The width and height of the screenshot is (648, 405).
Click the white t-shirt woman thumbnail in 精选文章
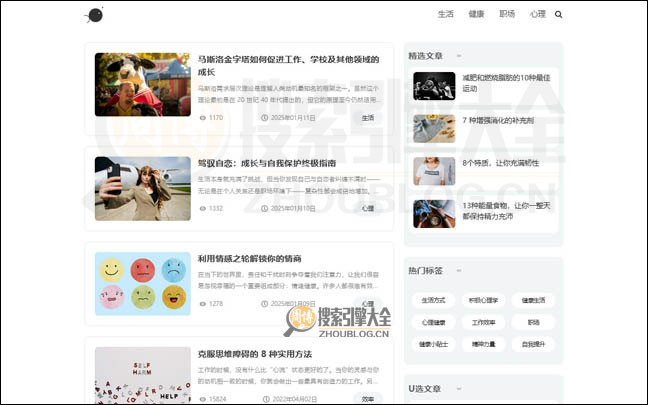[434, 171]
